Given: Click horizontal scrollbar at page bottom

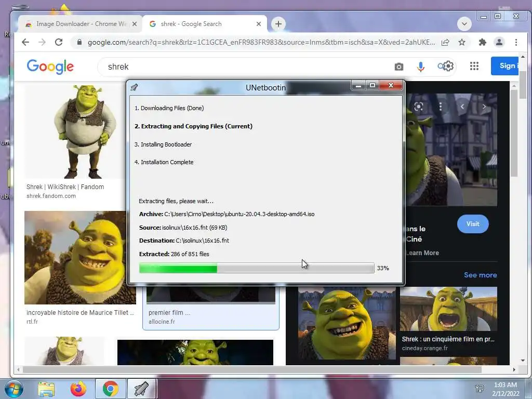Looking at the screenshot, I should (x=252, y=369).
